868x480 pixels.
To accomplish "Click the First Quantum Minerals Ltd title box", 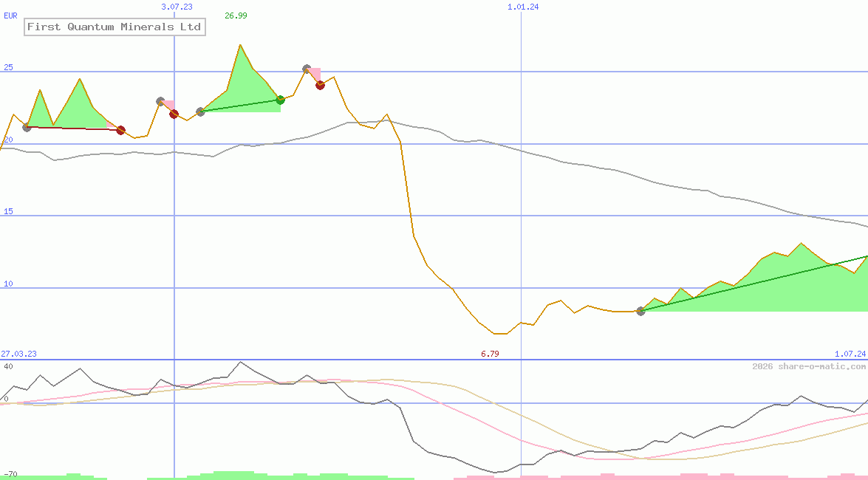I will coord(114,27).
